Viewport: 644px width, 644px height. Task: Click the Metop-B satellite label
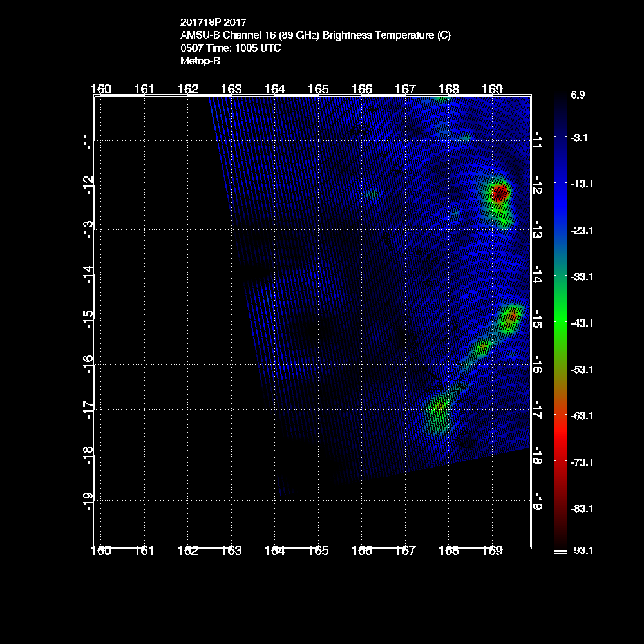click(x=200, y=61)
